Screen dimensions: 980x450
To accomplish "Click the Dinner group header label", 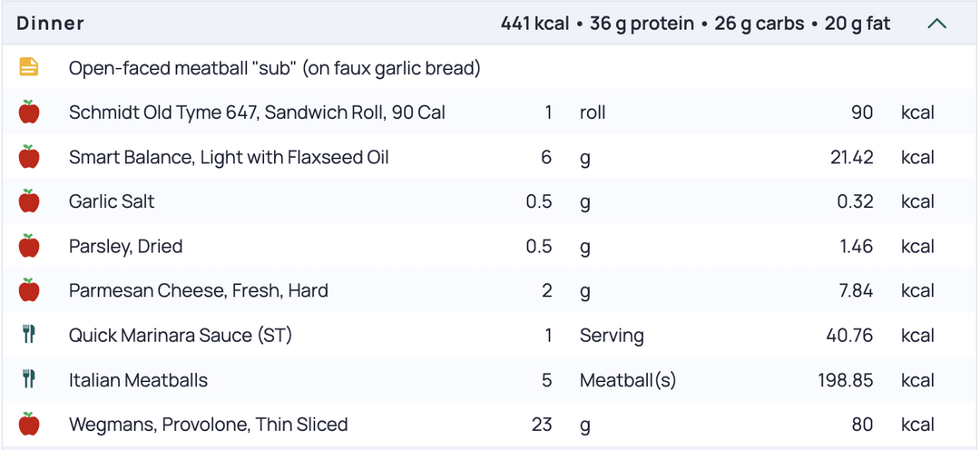I will (50, 23).
